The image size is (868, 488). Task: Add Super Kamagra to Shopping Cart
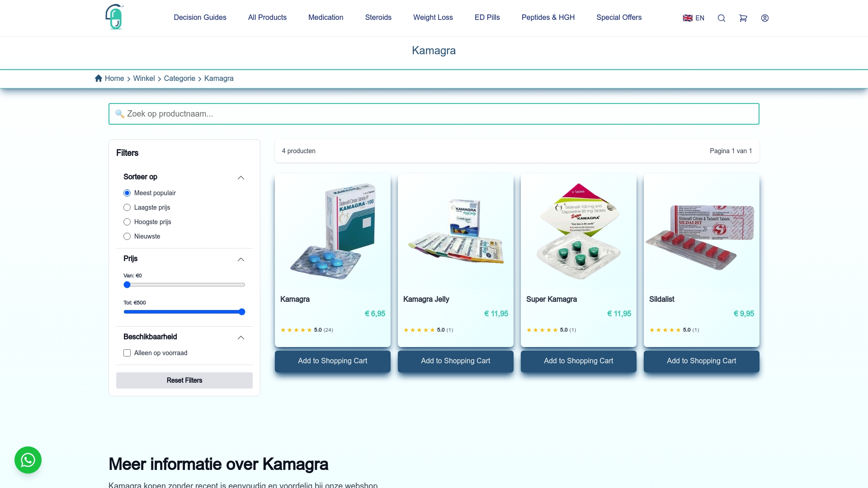[579, 361]
